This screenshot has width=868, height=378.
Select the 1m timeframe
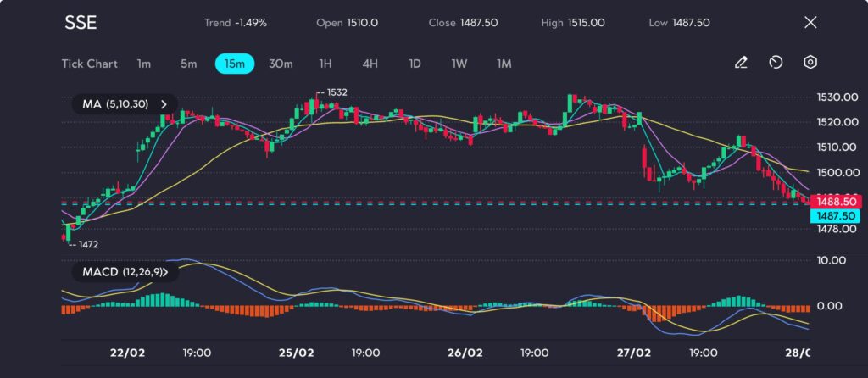(x=144, y=64)
